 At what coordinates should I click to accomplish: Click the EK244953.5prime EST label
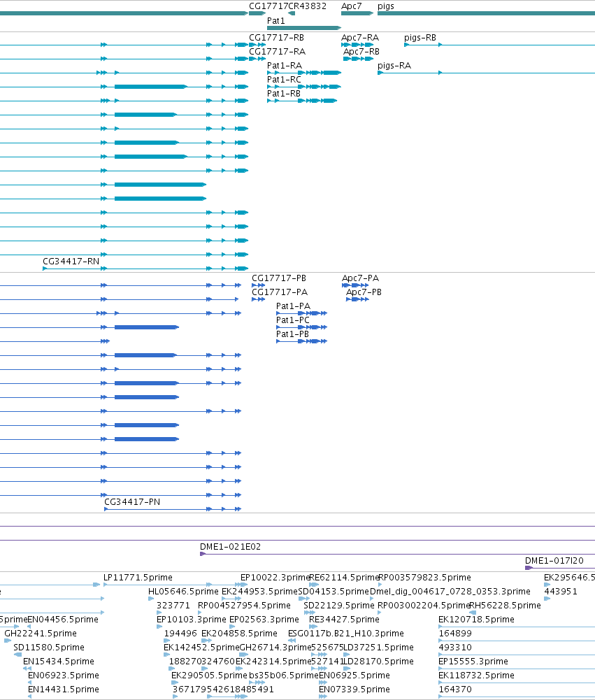260,592
